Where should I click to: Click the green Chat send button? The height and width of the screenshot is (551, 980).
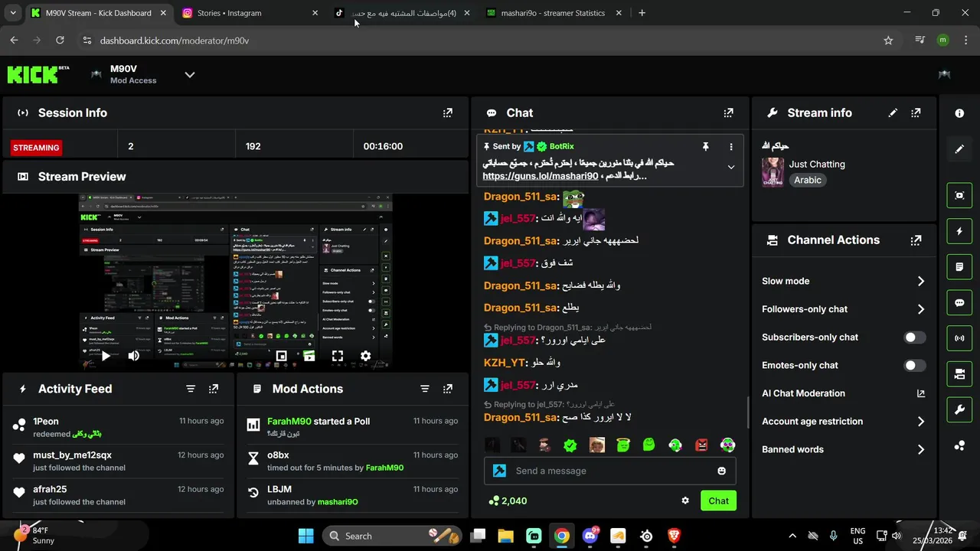718,500
